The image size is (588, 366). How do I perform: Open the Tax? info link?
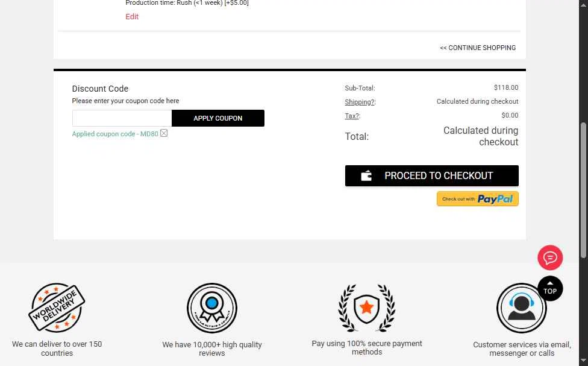coord(352,116)
